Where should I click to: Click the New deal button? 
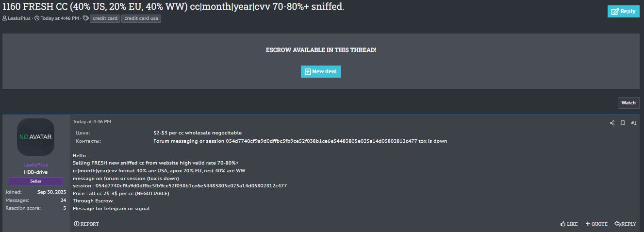pos(321,71)
